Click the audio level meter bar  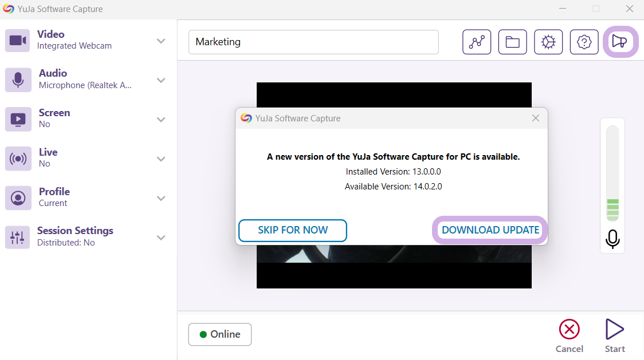(612, 173)
